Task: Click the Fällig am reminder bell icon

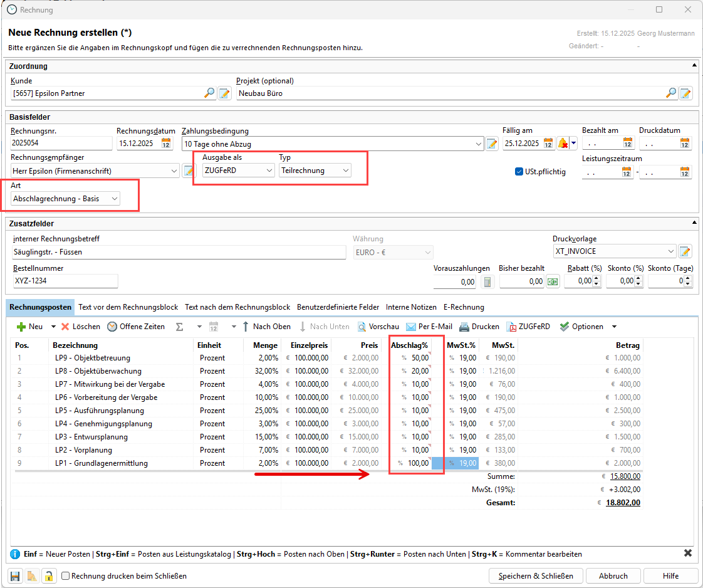Action: 563,143
